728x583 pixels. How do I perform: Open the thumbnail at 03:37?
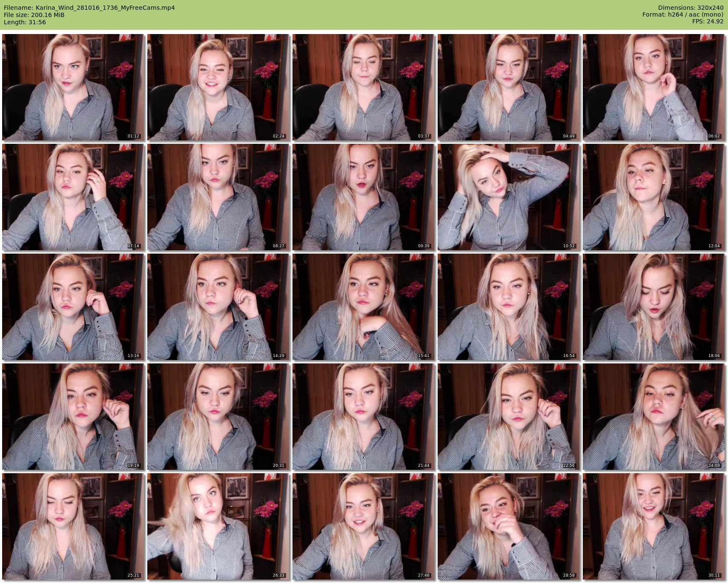coord(363,87)
